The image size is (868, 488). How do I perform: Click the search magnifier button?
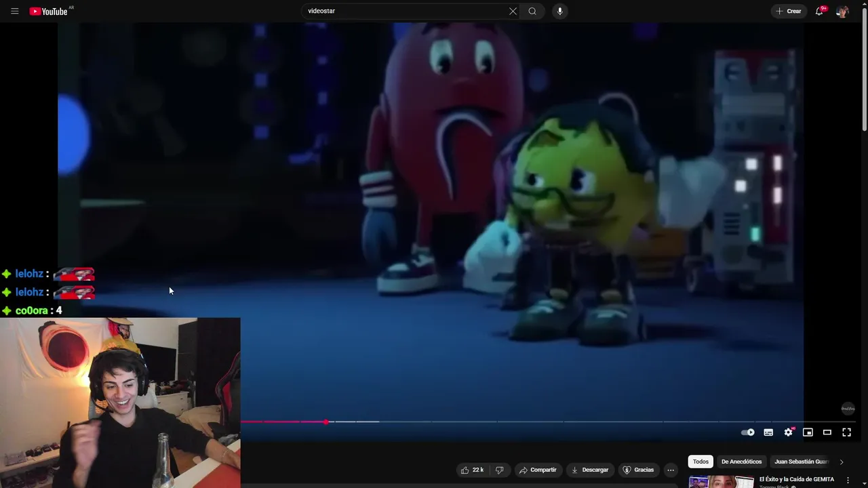[532, 11]
